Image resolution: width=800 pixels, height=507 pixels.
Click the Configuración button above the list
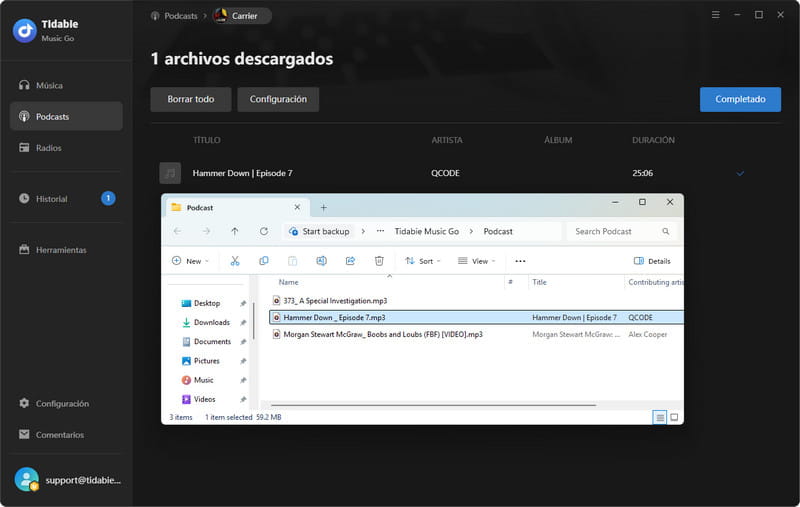pyautogui.click(x=278, y=99)
